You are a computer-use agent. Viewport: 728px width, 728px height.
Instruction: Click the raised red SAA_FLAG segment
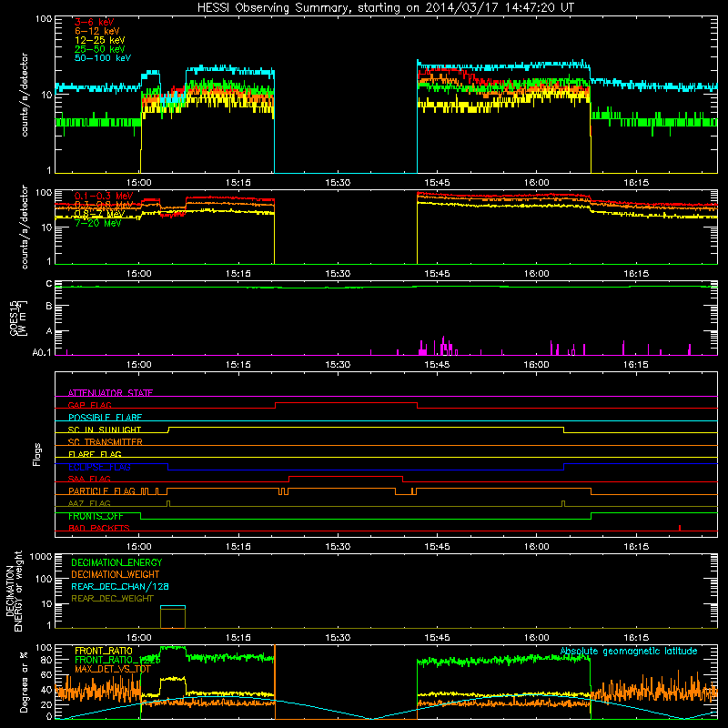(x=346, y=476)
